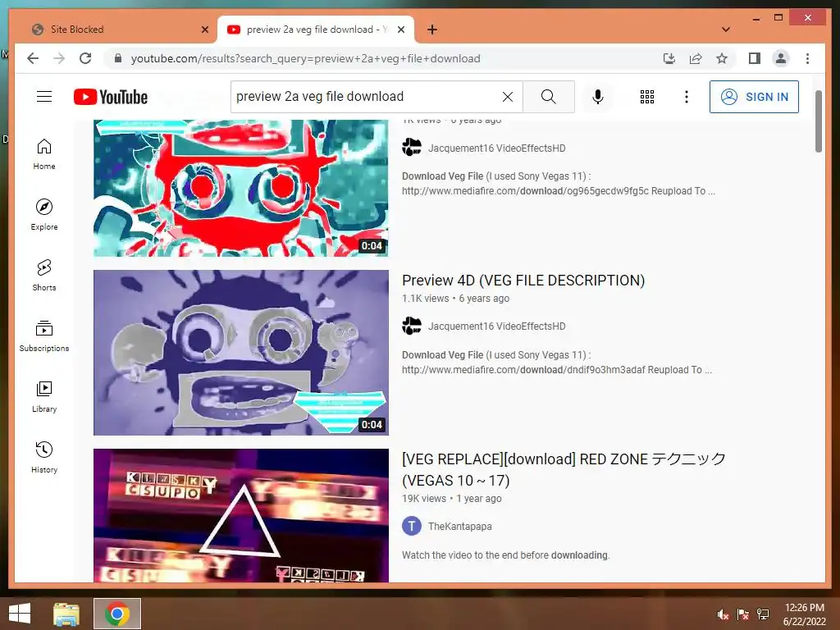Click "Watch the video to the end before downloading"
The height and width of the screenshot is (630, 840).
pos(505,555)
